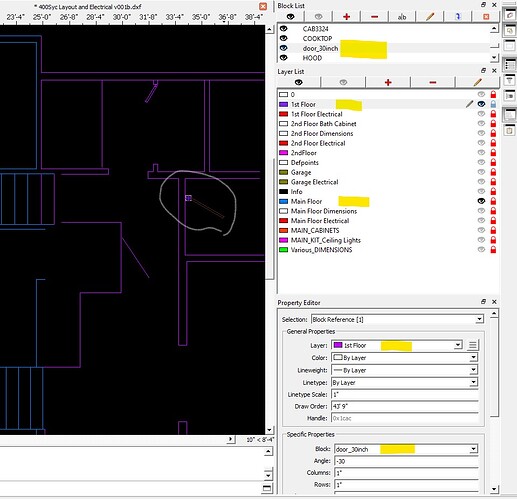Select the drawing tab 400Syc Layout and Electrical

(88, 6)
